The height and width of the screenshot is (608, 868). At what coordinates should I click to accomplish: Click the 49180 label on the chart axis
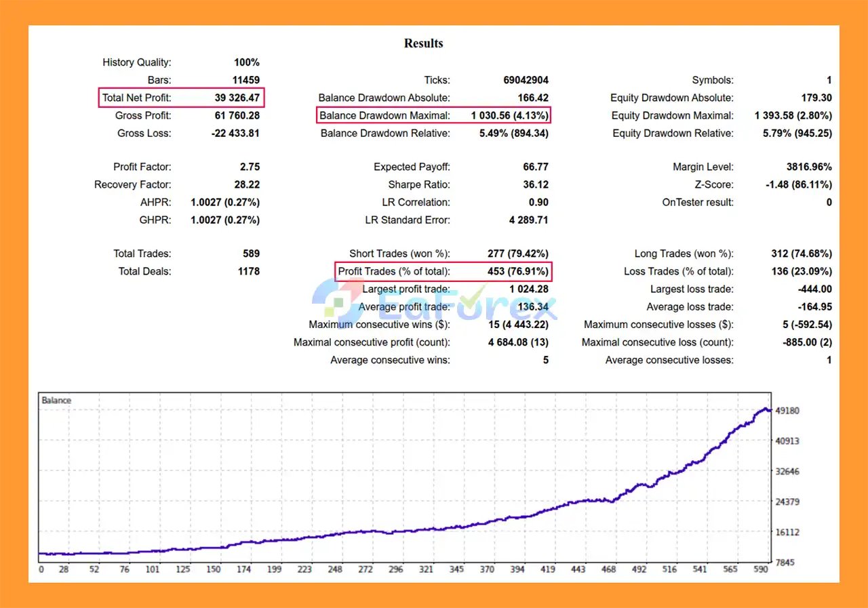(x=787, y=411)
